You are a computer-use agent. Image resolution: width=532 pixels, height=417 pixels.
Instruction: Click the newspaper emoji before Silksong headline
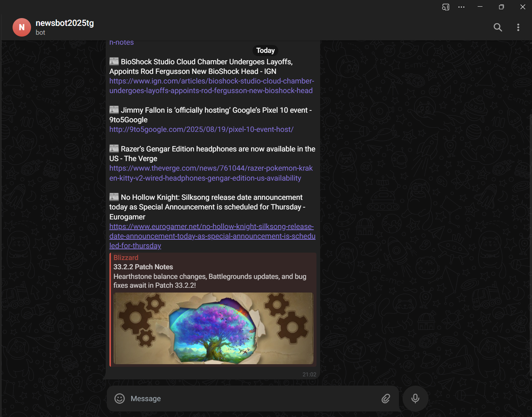114,197
